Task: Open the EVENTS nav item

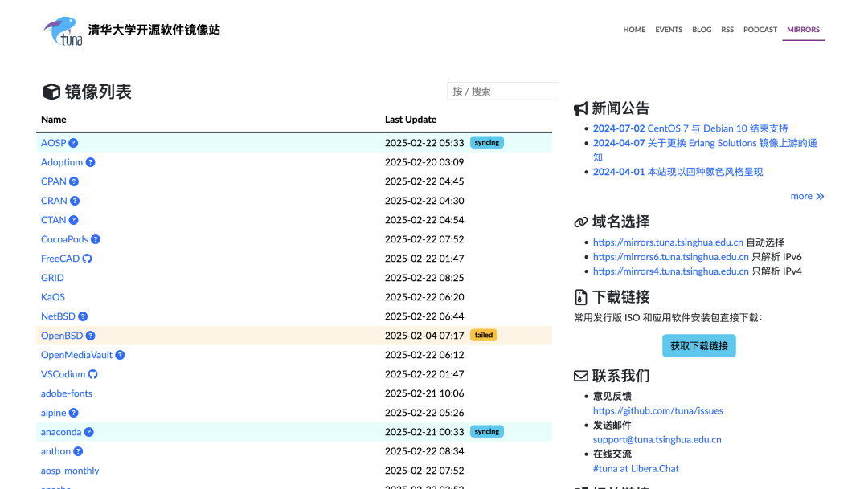Action: click(x=669, y=30)
